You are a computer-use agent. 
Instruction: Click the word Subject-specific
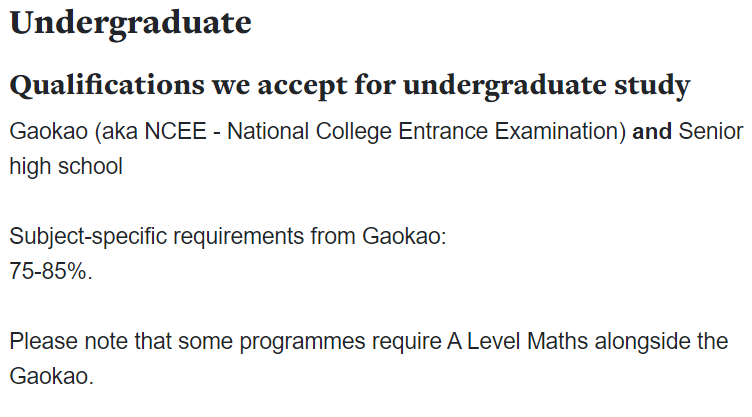click(88, 237)
